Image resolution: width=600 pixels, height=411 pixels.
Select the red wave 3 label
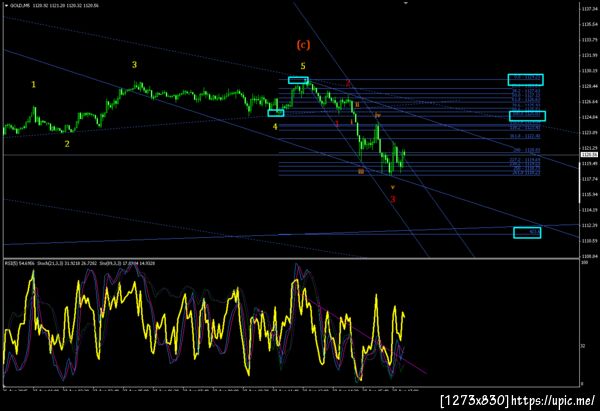[x=393, y=199]
